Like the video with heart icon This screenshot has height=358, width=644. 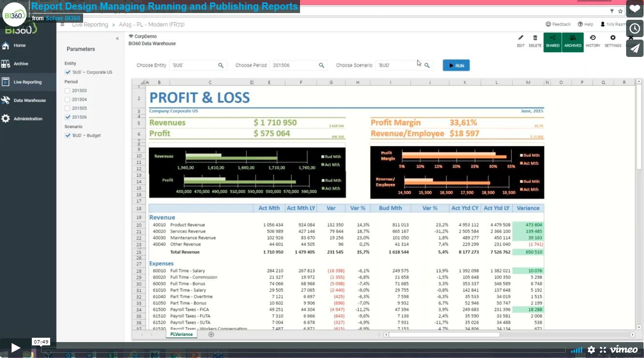click(635, 9)
